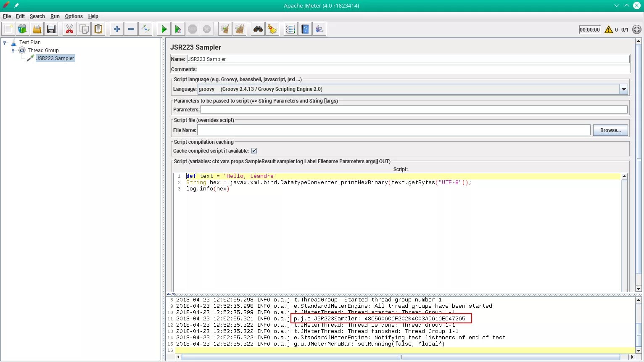Click the Open file folder icon
The image size is (644, 362).
37,29
